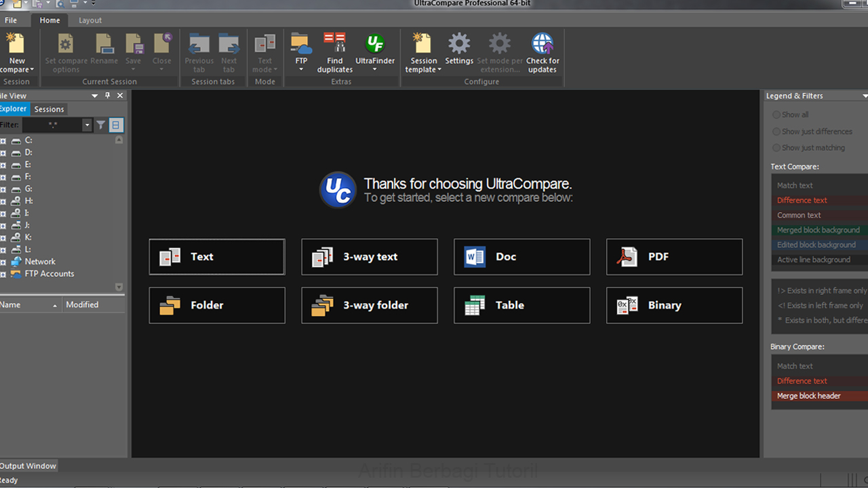This screenshot has width=868, height=488.
Task: Click the Session template icon
Action: [423, 45]
